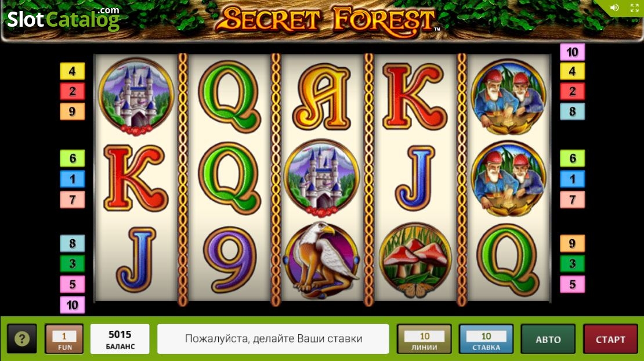Start the spin with СТАРТ button
The width and height of the screenshot is (644, 361).
[610, 339]
